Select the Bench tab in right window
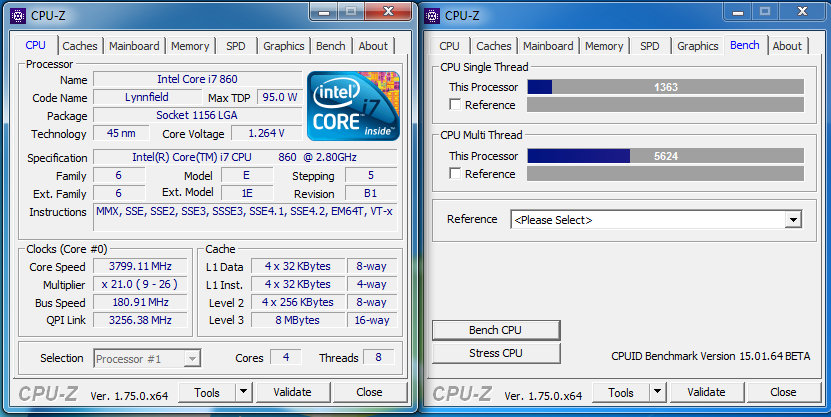This screenshot has height=417, width=831. click(x=745, y=45)
